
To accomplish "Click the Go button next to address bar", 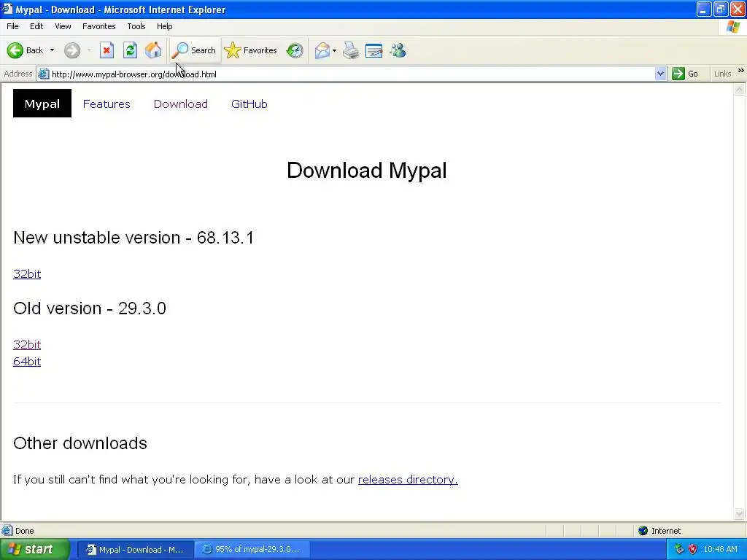I will click(x=685, y=74).
